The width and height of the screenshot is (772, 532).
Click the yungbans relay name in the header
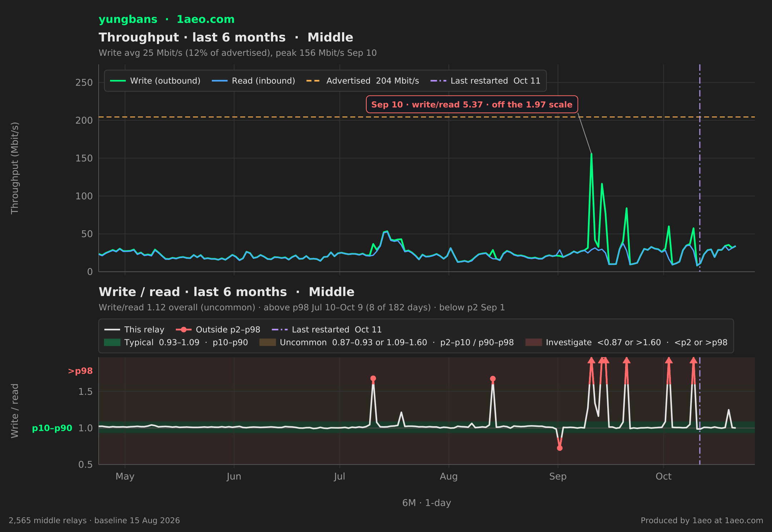coord(128,19)
